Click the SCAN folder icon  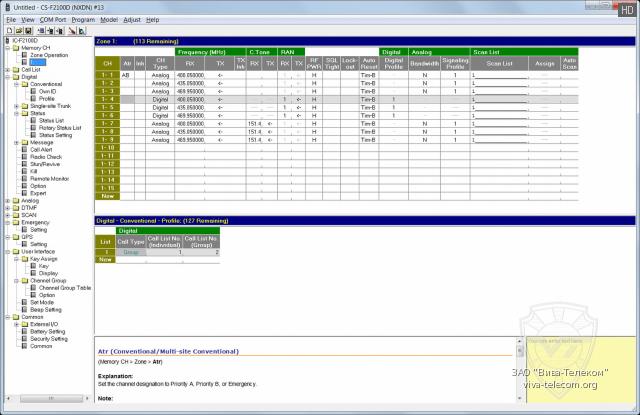(16, 215)
